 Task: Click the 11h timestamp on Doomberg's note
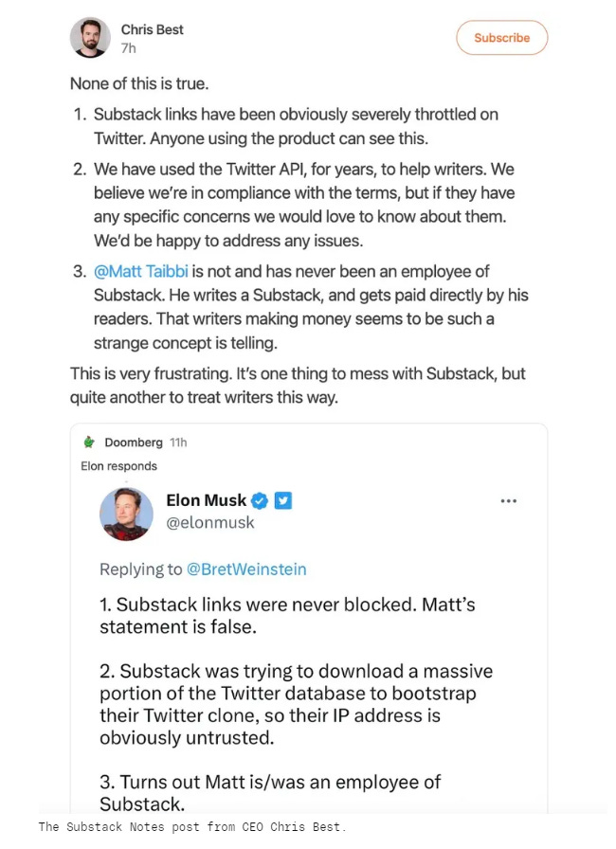[x=177, y=443]
